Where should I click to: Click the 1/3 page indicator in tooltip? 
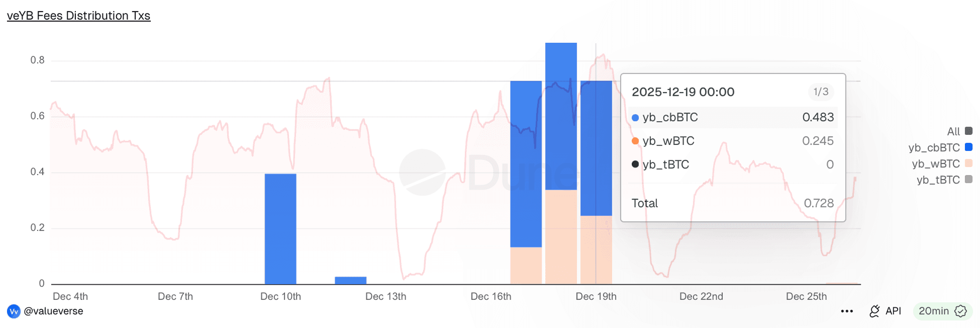tap(821, 92)
